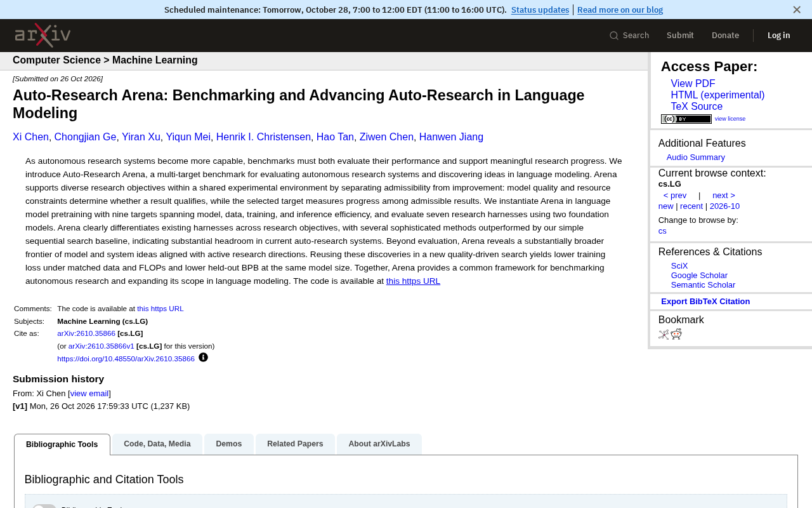Open Audio Summary
This screenshot has height=508, width=812.
695,157
